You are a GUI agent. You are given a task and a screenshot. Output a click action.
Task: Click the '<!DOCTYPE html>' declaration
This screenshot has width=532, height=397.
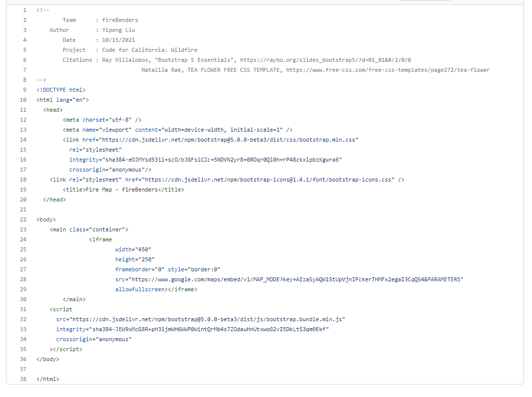point(61,90)
